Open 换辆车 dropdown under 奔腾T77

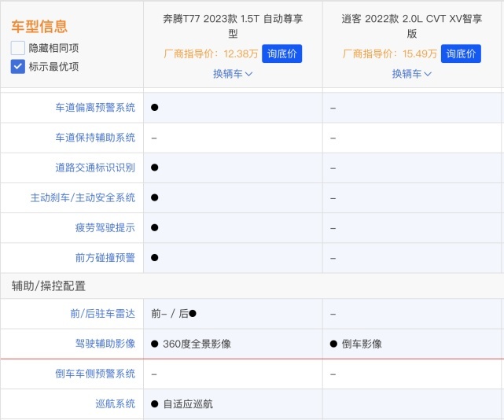233,74
